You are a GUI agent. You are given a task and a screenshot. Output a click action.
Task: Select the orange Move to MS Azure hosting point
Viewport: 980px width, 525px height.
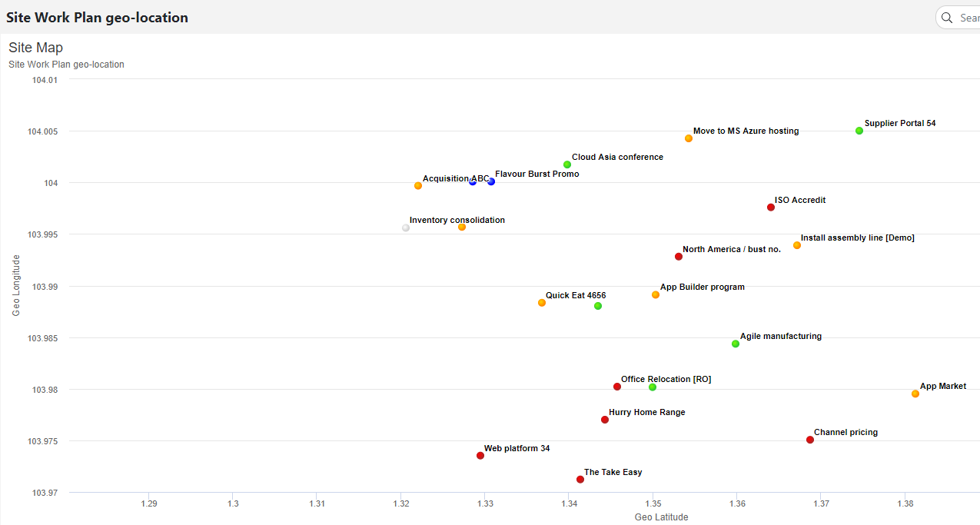(689, 138)
